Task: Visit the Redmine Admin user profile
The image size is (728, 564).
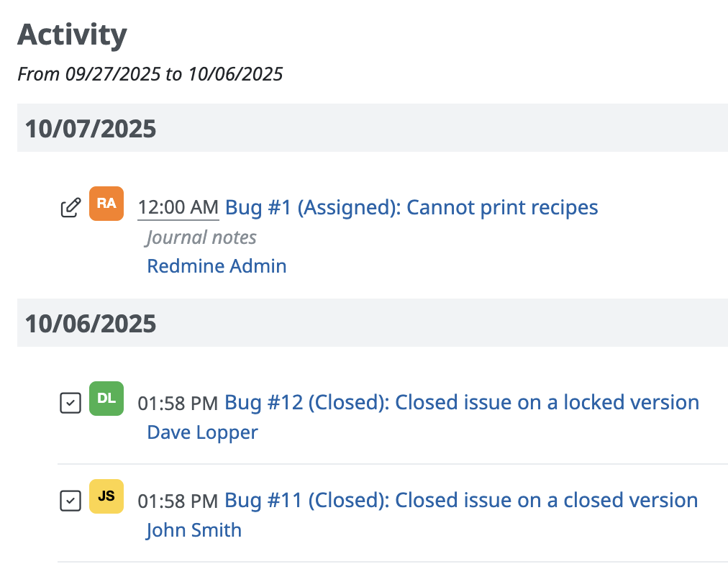Action: point(217,266)
